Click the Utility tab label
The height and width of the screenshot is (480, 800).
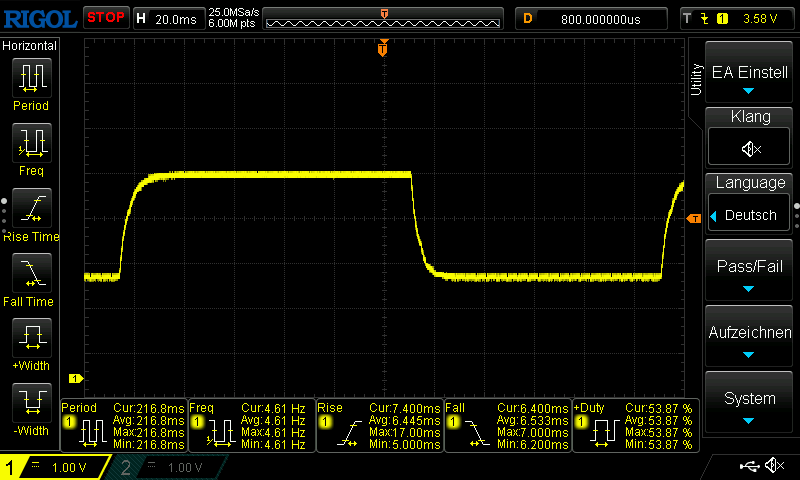coord(696,80)
